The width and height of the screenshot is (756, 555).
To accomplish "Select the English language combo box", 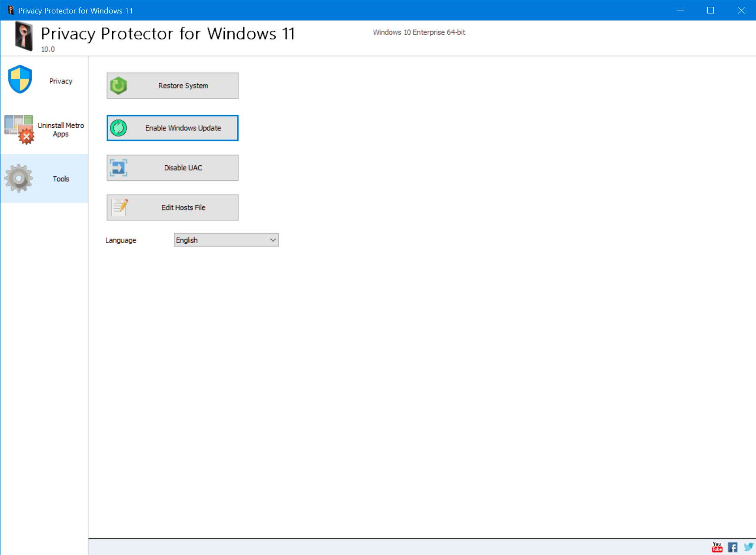I will tap(226, 240).
